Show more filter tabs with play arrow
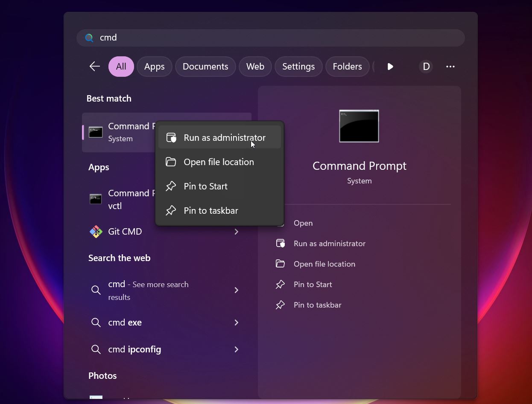Screen dimensions: 532x404 click(390, 67)
